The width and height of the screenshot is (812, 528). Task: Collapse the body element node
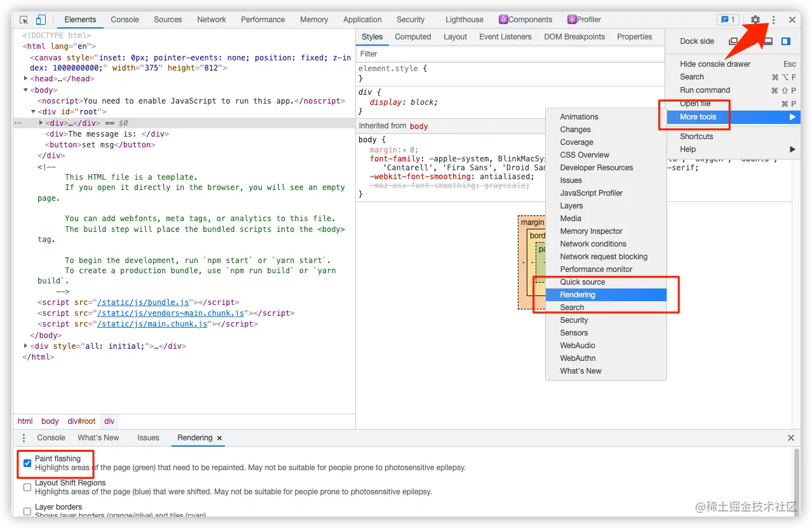tap(26, 90)
